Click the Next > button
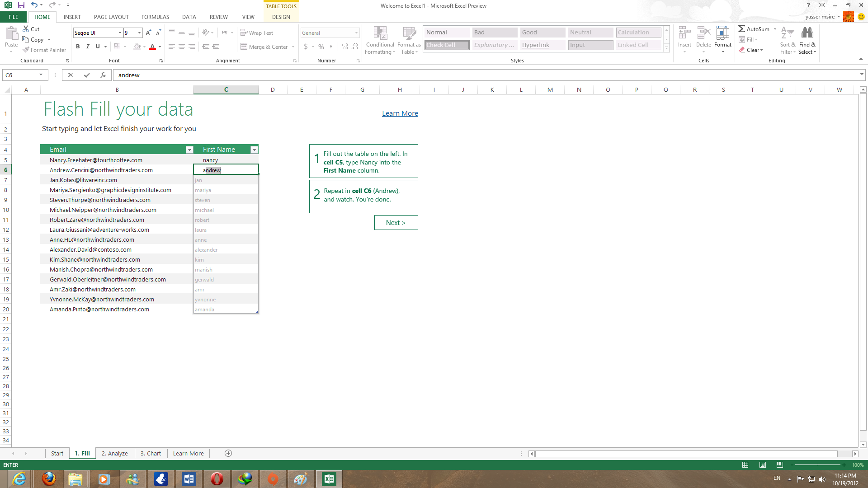The image size is (868, 488). pos(396,223)
